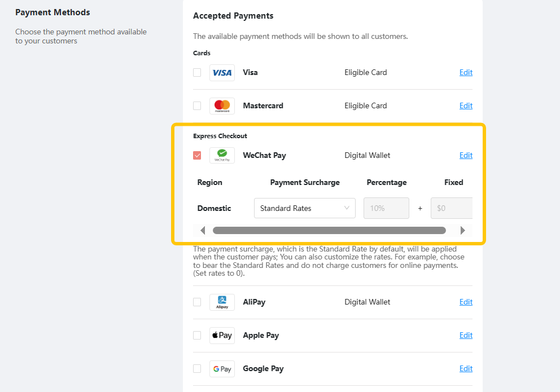Click the Visa card logo icon
560x392 pixels.
222,73
